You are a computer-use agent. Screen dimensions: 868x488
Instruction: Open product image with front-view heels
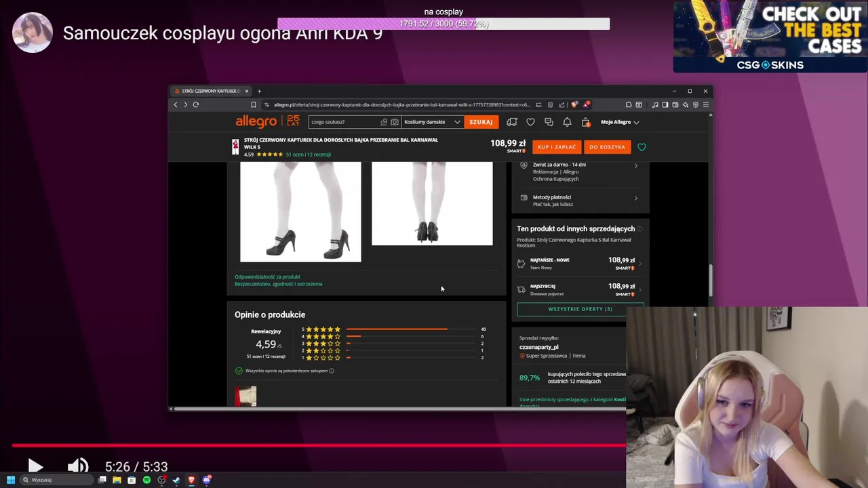coord(300,211)
